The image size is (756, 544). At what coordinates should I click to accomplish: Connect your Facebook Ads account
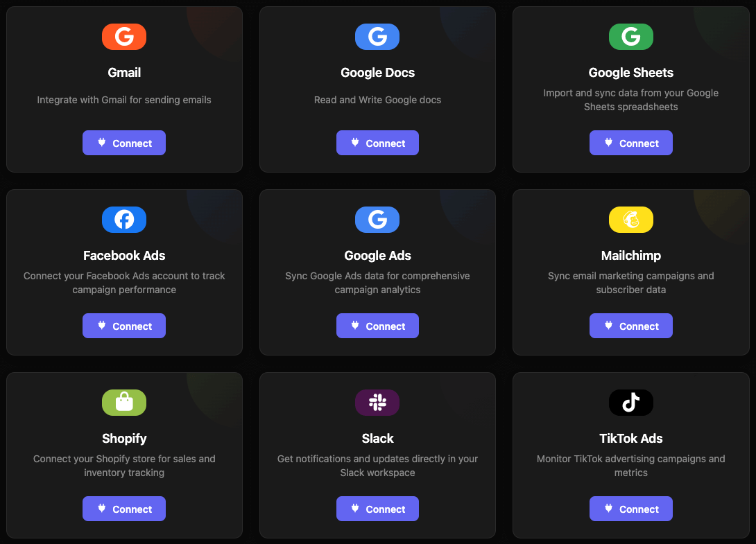[124, 326]
